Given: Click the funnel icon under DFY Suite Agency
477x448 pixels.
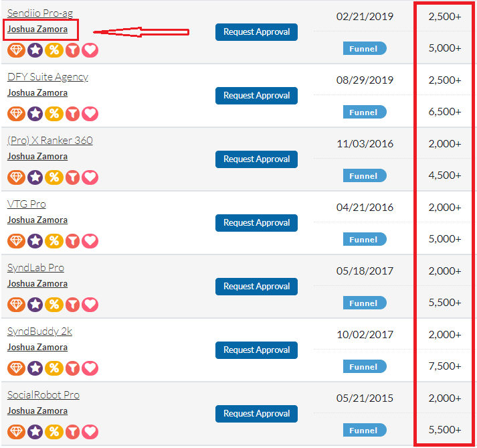Looking at the screenshot, I should point(72,114).
